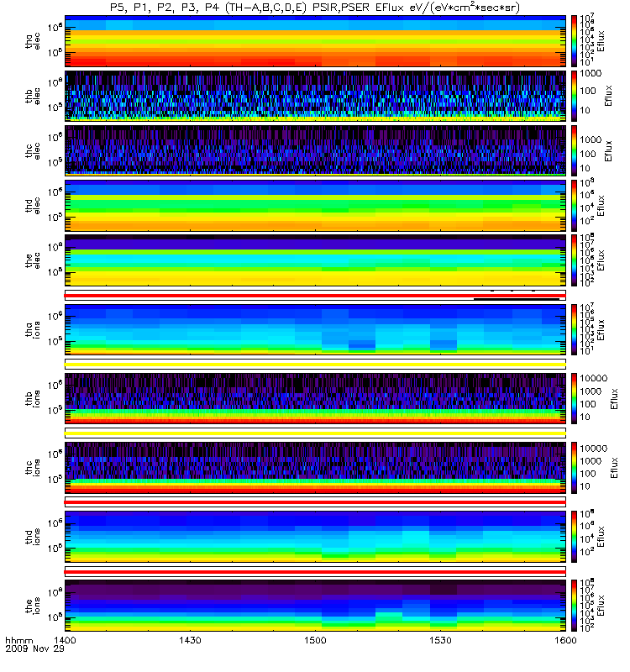Viewport: 630px width, 672px height.
Task: Click the 'tha elec' axis label
Action: 33,41
